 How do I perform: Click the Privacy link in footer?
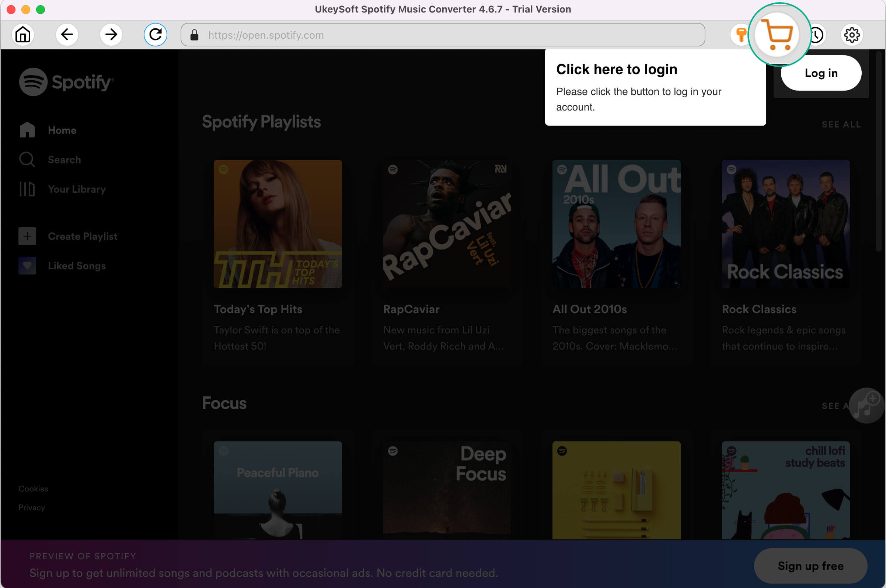coord(31,507)
